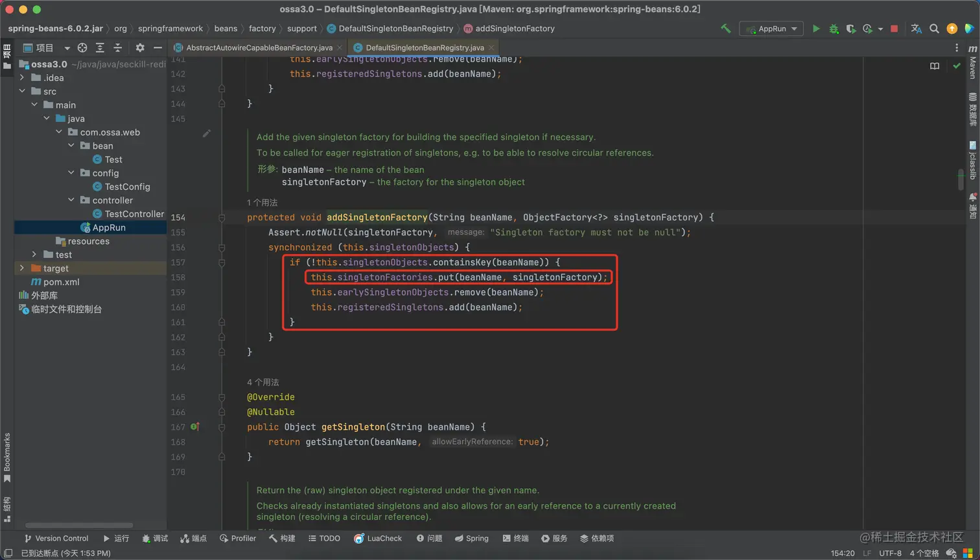
Task: Close the AbstractAutowireCapableBeanFactory.java tab
Action: pos(340,48)
